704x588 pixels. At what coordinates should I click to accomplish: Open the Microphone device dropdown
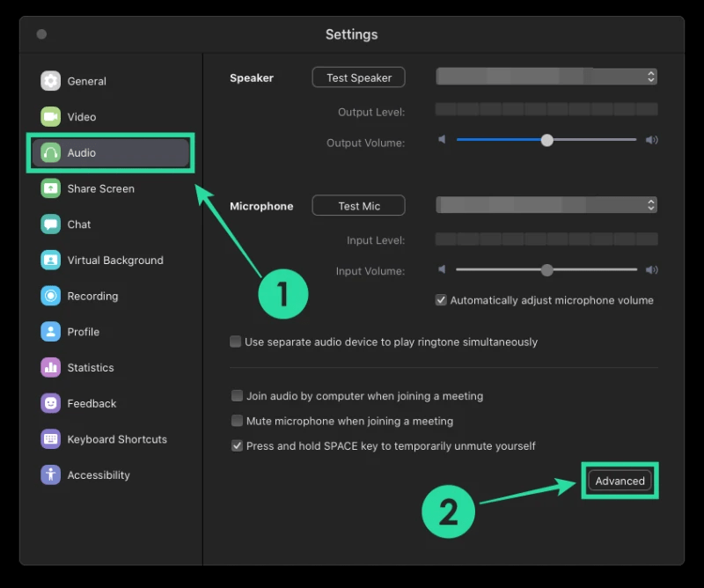point(649,205)
